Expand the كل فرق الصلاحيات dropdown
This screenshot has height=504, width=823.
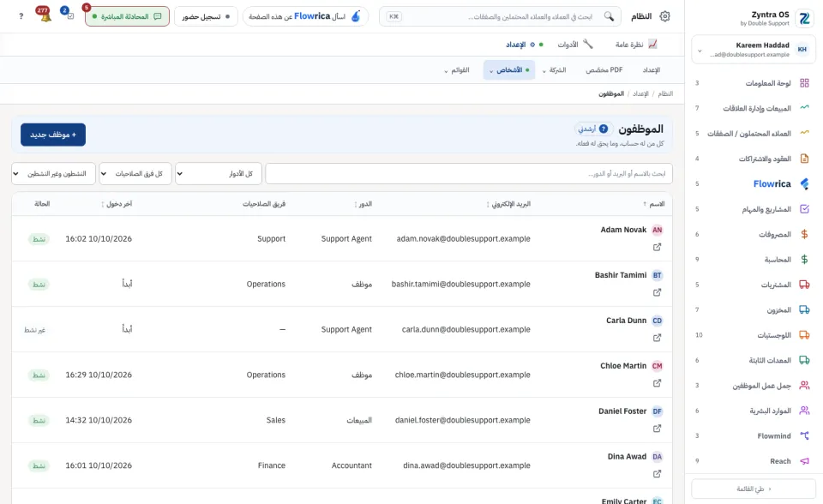135,174
